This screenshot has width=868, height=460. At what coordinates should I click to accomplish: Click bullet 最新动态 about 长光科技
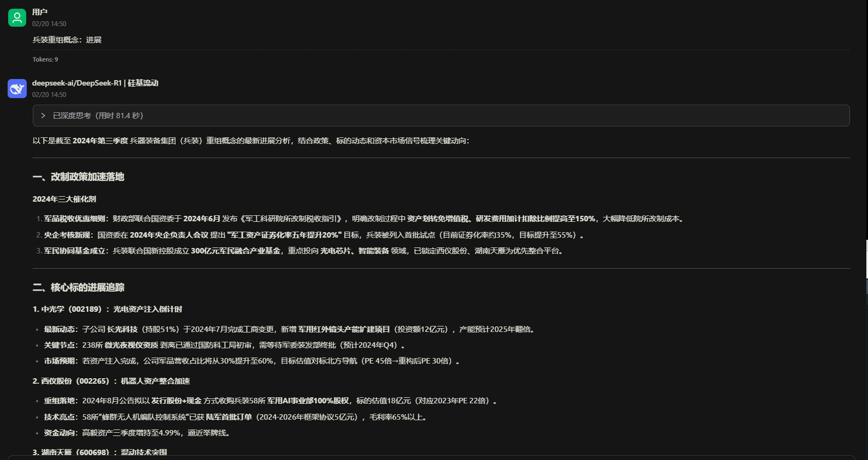(290, 329)
